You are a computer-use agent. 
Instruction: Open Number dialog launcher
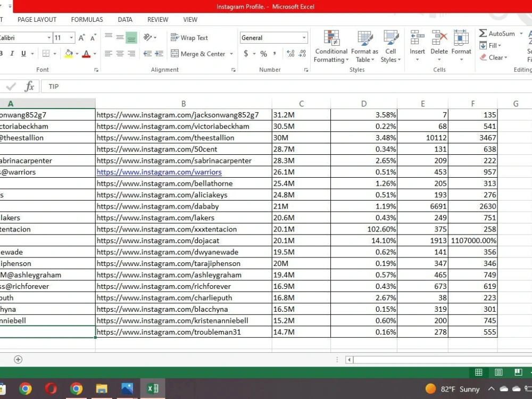[306, 70]
